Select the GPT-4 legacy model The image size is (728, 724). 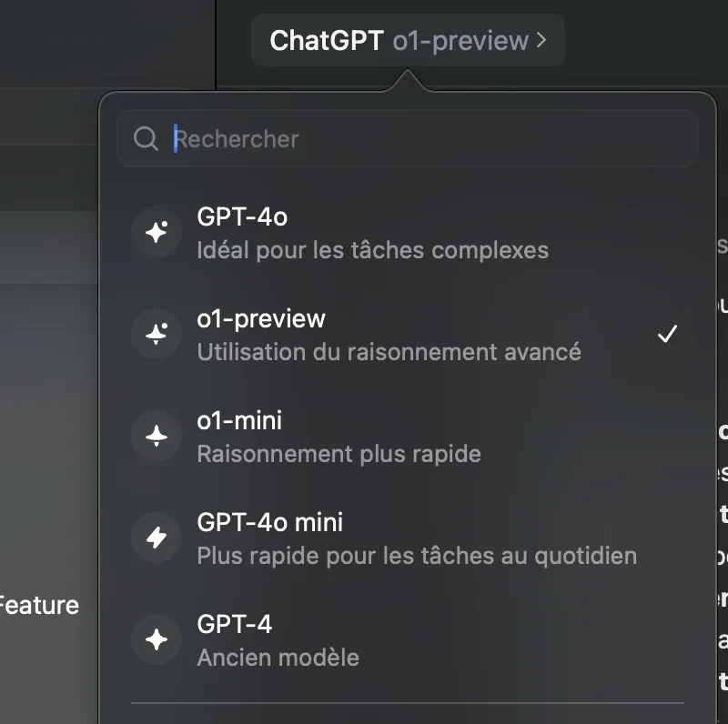(407, 640)
